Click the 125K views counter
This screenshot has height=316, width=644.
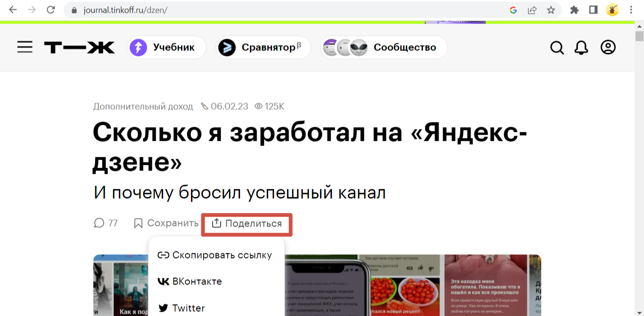(x=270, y=106)
